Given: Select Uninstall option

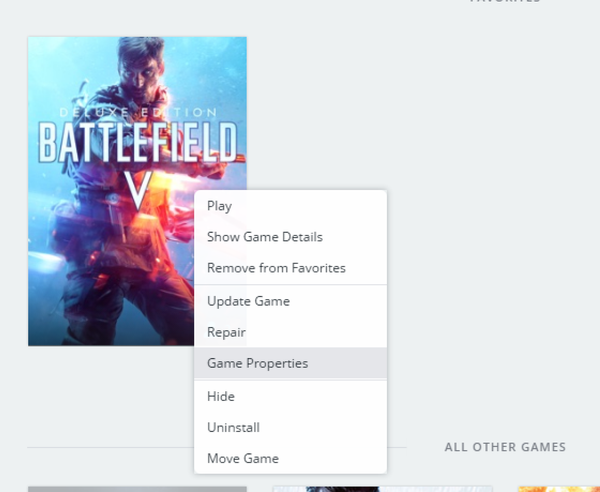Looking at the screenshot, I should 233,427.
